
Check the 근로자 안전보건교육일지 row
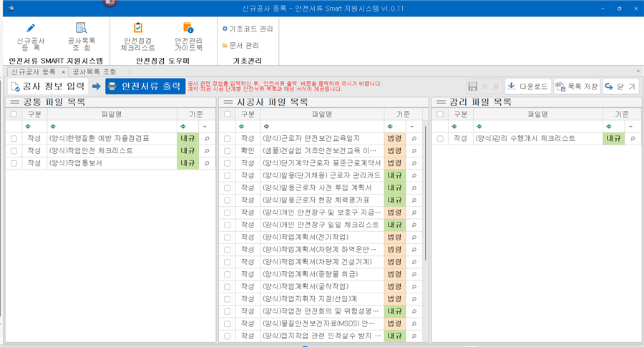(227, 139)
